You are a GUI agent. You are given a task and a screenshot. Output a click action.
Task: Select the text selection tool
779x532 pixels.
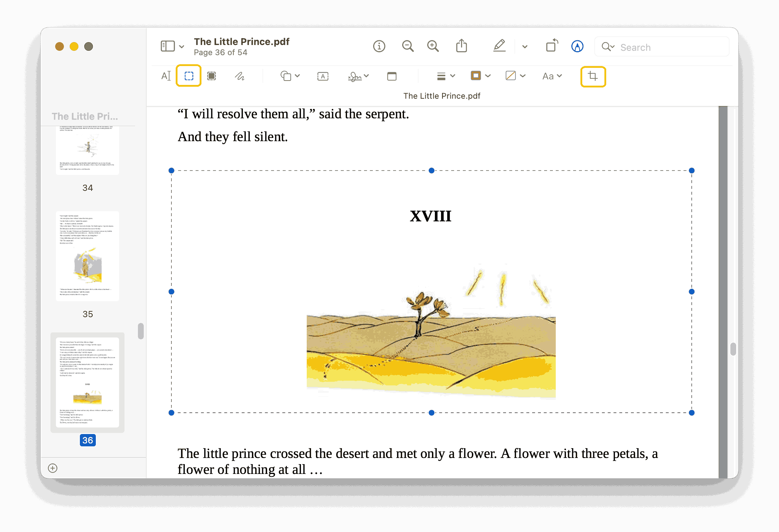(166, 75)
